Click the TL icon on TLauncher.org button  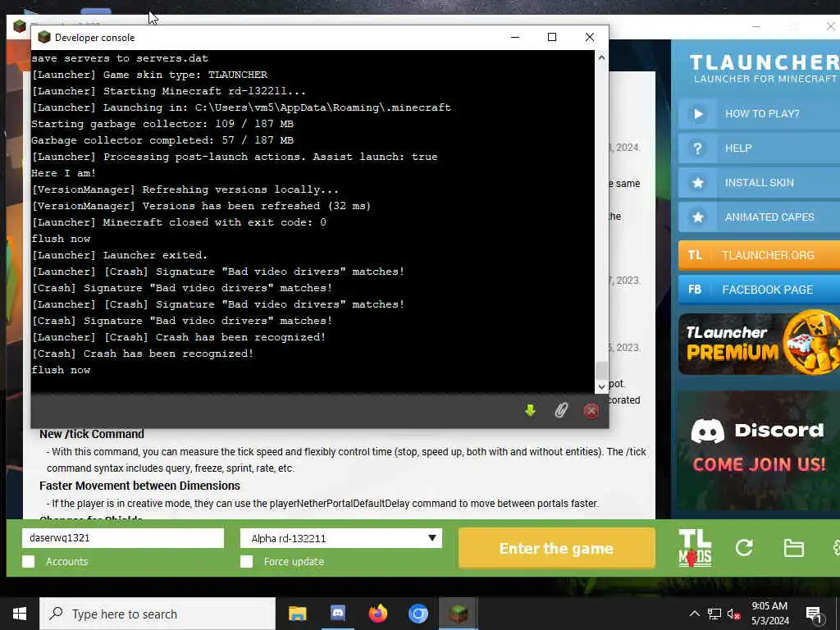(695, 255)
